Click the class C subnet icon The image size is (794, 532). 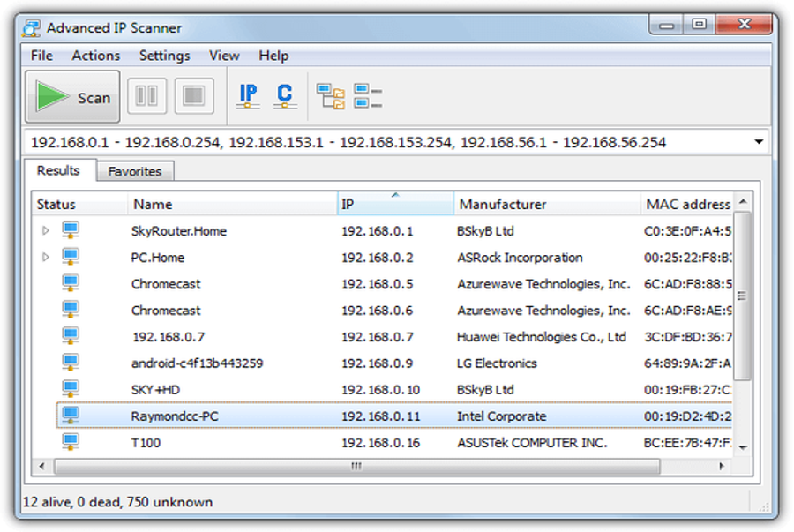tap(285, 95)
